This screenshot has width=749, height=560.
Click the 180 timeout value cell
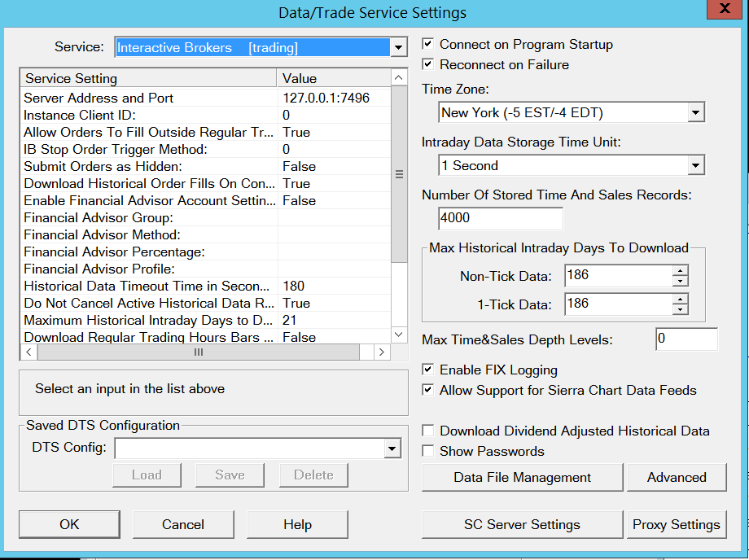click(x=334, y=286)
